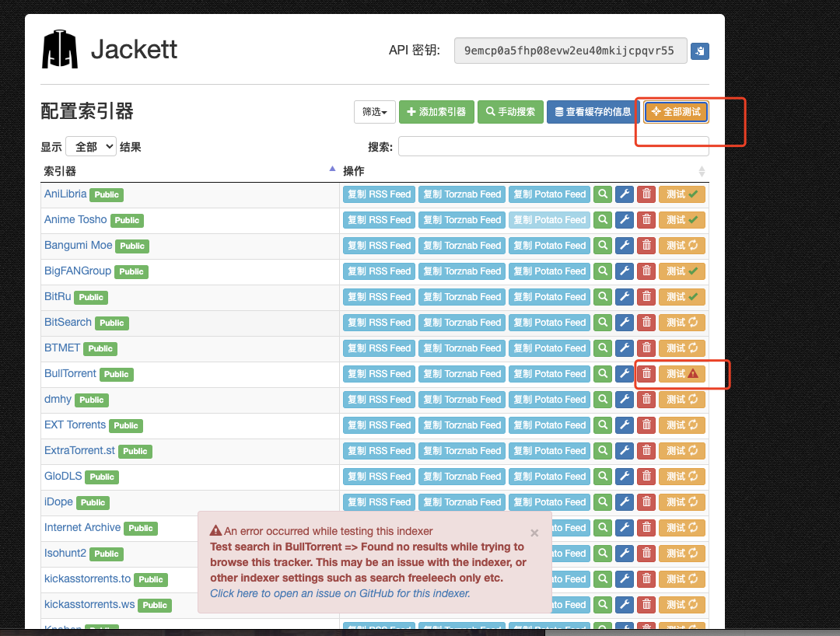Open dmhy indexer link
The image size is (840, 636).
(58, 400)
